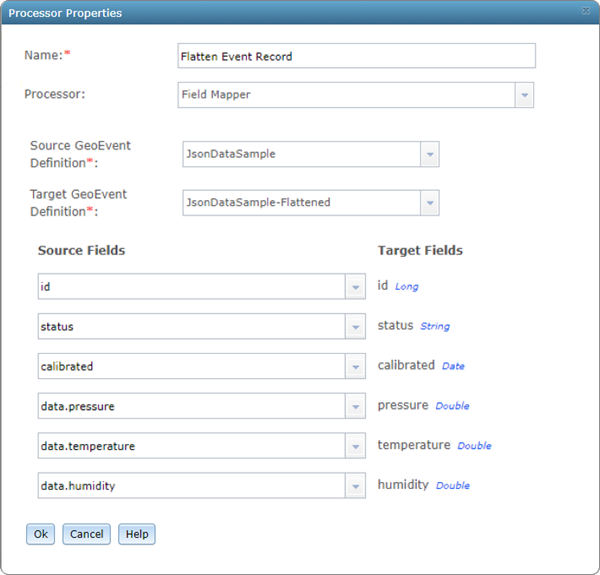Open dropdown arrow for status source field
Image resolution: width=600 pixels, height=575 pixels.
[x=355, y=327]
